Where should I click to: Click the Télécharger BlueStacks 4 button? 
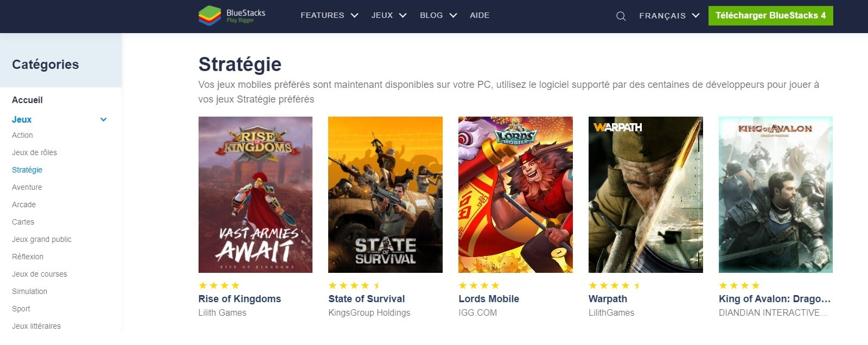pyautogui.click(x=770, y=16)
